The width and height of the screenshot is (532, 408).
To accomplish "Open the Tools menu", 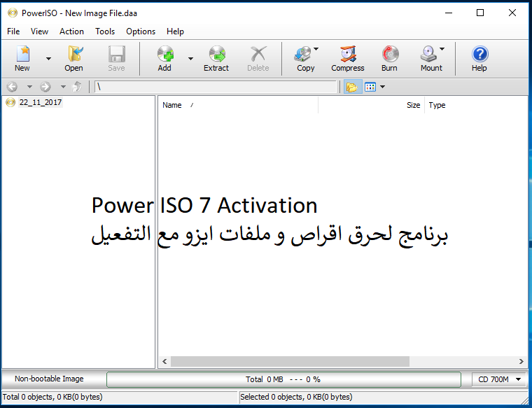I will [x=105, y=31].
